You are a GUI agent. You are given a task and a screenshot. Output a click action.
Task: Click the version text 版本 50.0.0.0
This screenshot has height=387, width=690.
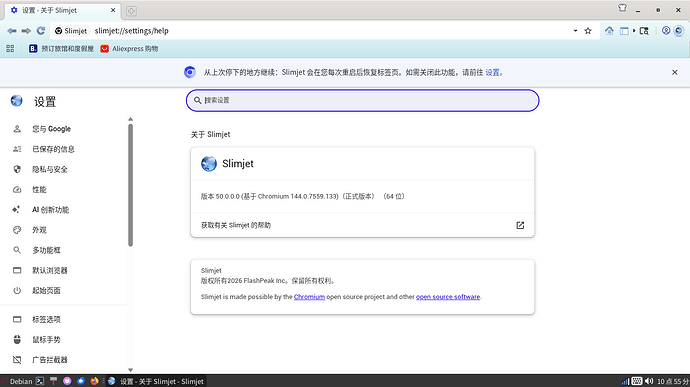[302, 196]
